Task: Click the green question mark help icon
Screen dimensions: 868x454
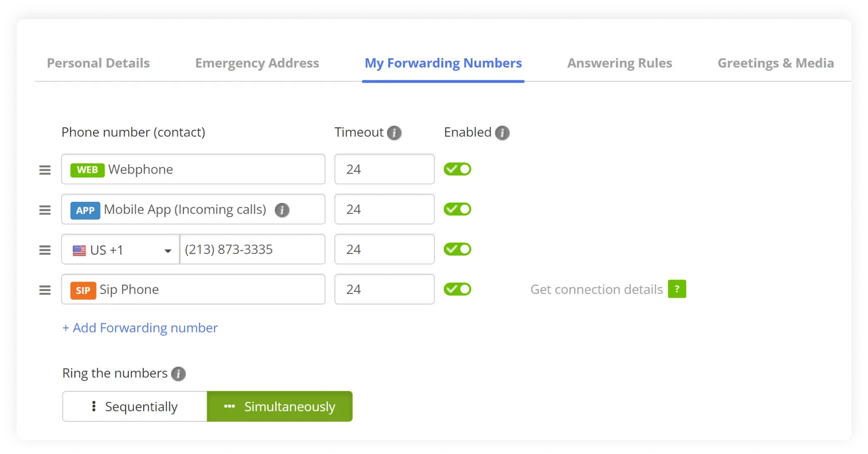Action: 677,289
